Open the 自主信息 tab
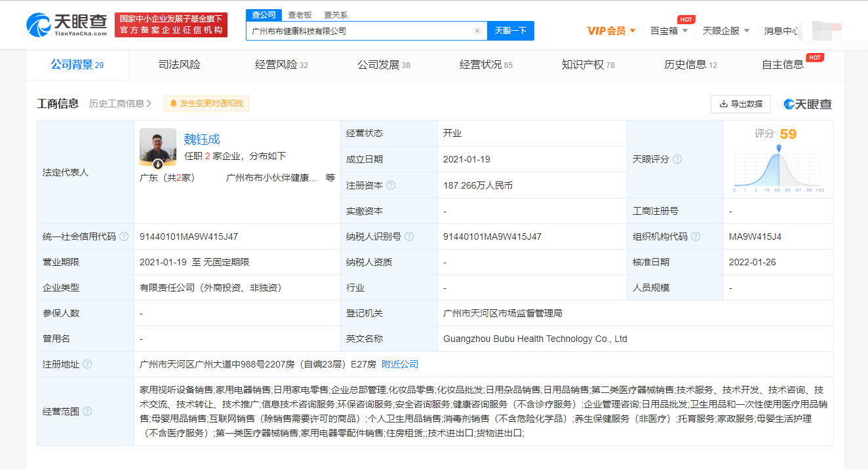The width and height of the screenshot is (868, 469). (783, 65)
